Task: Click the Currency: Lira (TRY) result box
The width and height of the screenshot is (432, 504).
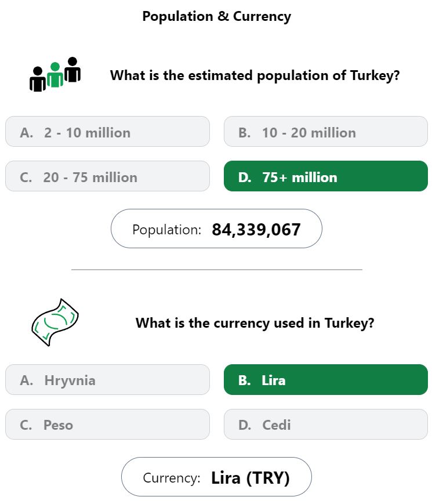Action: pyautogui.click(x=216, y=477)
